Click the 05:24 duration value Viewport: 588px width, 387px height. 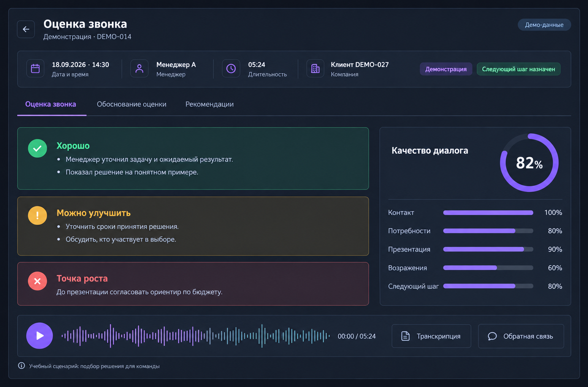257,65
